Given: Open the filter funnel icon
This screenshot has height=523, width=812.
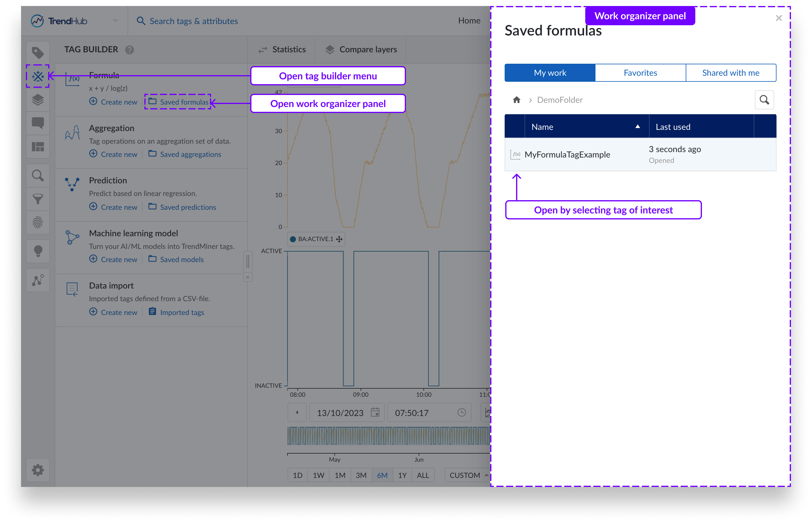Looking at the screenshot, I should coord(38,199).
